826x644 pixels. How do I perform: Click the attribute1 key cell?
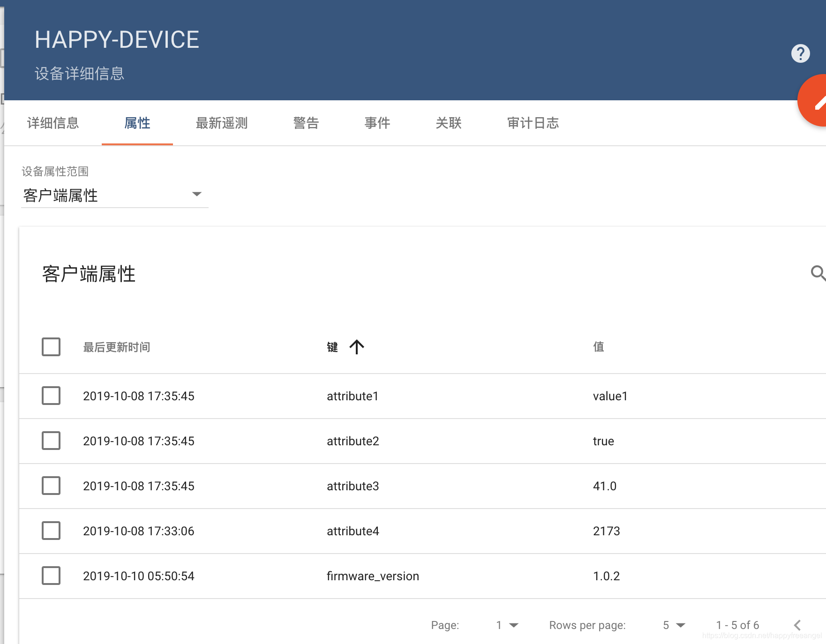353,396
